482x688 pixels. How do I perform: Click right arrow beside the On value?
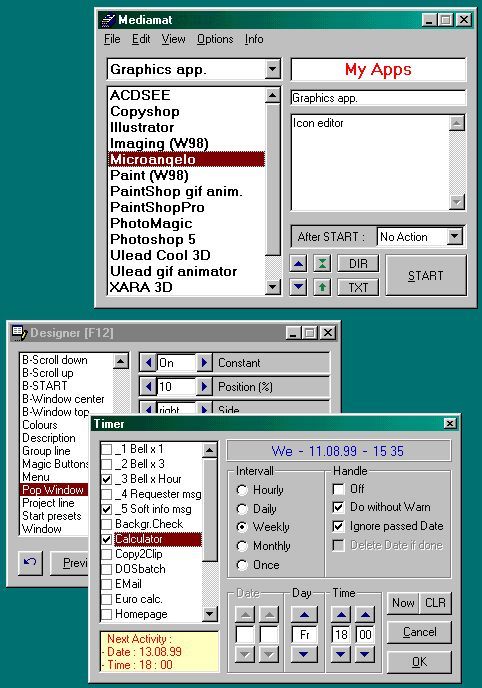204,363
